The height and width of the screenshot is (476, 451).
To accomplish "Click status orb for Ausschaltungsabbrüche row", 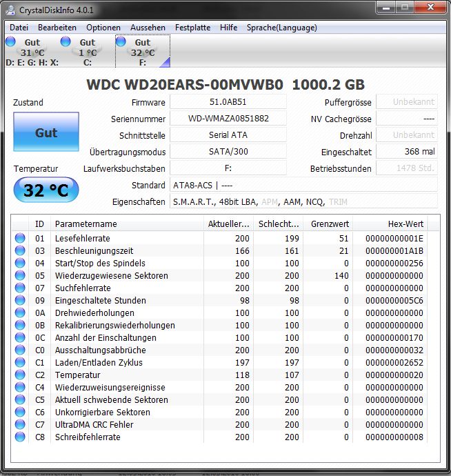I will (20, 350).
